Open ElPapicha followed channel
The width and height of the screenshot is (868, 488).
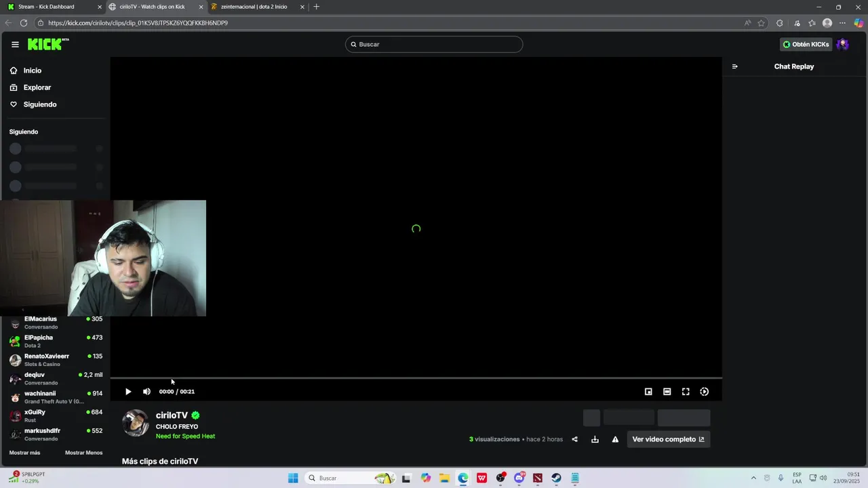coord(56,341)
